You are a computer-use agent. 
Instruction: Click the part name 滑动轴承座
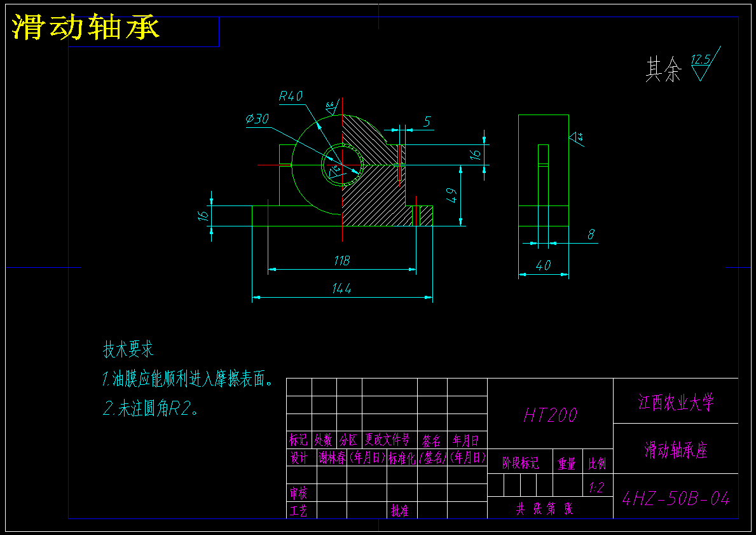pos(676,450)
